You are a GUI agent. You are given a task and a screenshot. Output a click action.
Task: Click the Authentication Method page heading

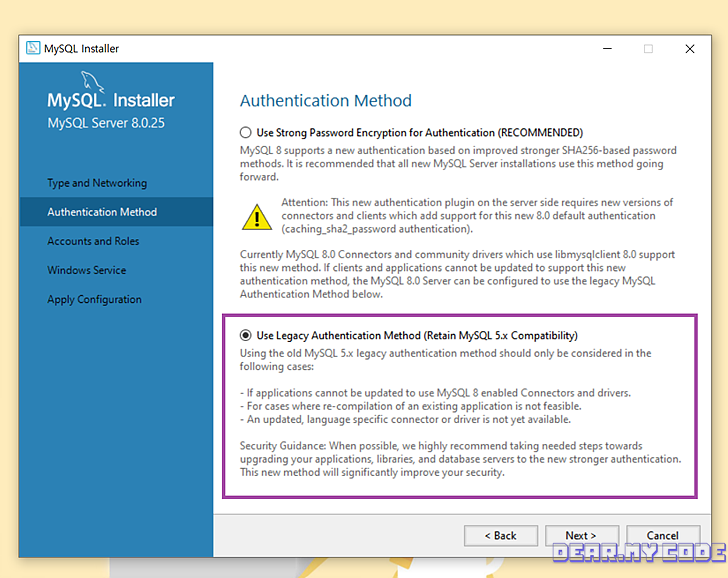point(325,101)
